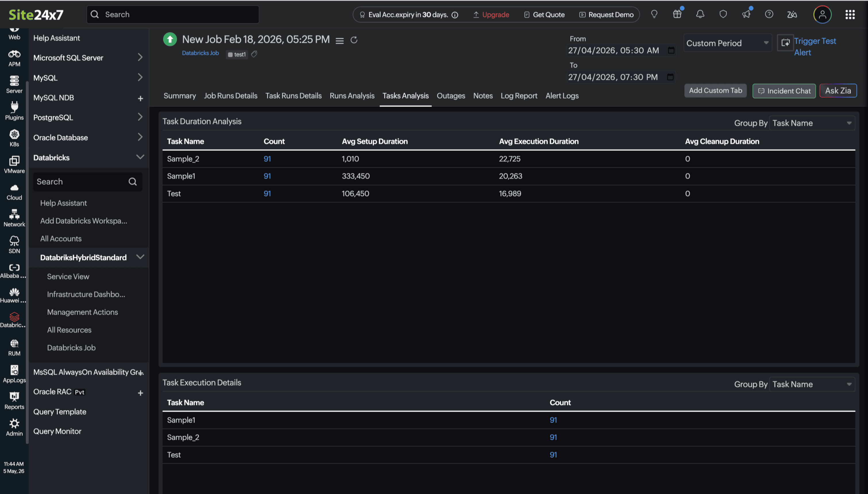This screenshot has height=494, width=868.
Task: Click the Request Demo button
Action: 606,15
